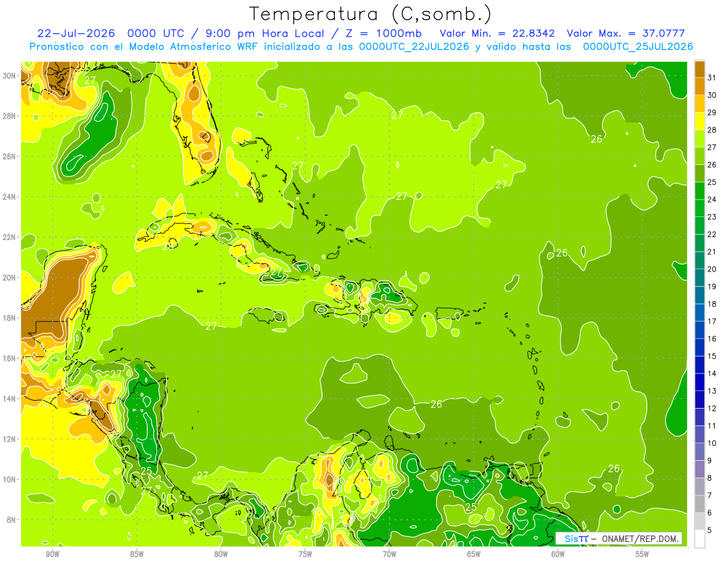Click the 'Valor Max. = 37.0777' value
Image resolution: width=728 pixels, height=562 pixels.
click(625, 33)
